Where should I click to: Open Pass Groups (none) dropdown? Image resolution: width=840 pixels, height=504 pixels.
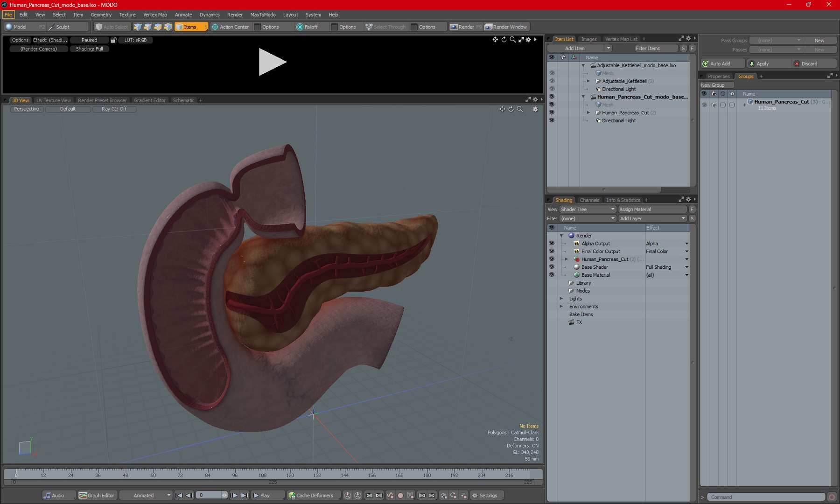(x=776, y=41)
